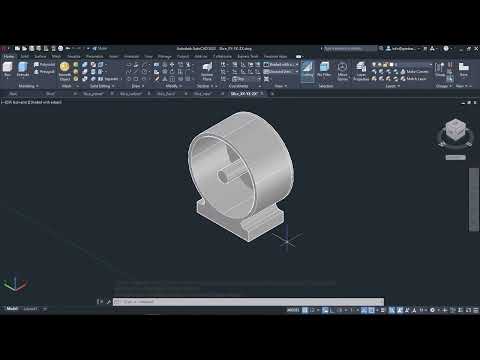Expand the Draw panel
Viewport: 480px width, 360px height.
137,86
